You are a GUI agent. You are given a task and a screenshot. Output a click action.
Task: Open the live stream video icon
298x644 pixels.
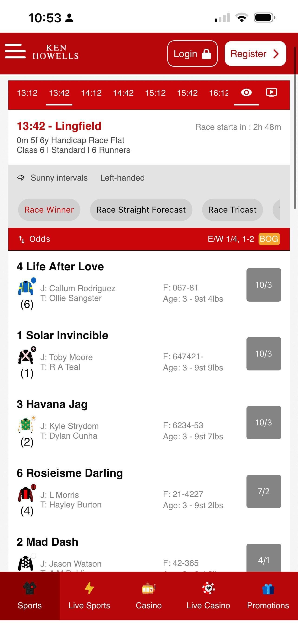pos(271,93)
